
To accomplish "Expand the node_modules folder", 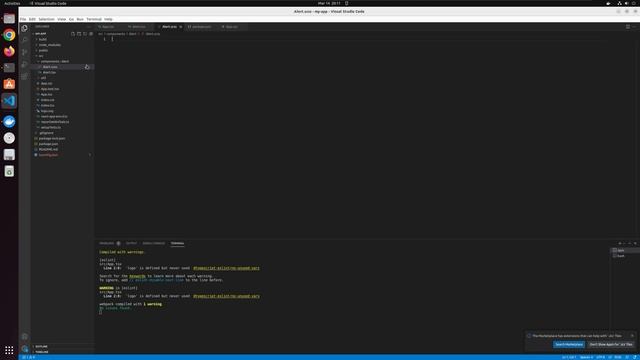I will (49, 45).
